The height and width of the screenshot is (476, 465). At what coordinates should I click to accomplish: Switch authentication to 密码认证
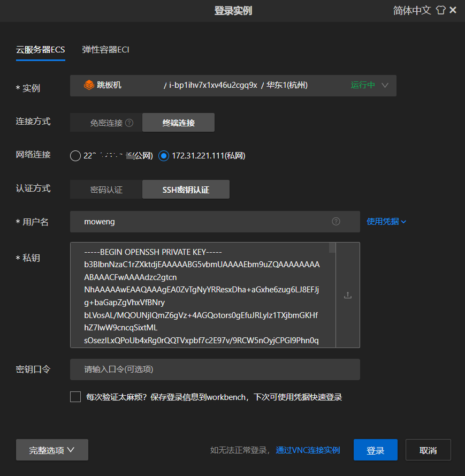click(x=105, y=189)
